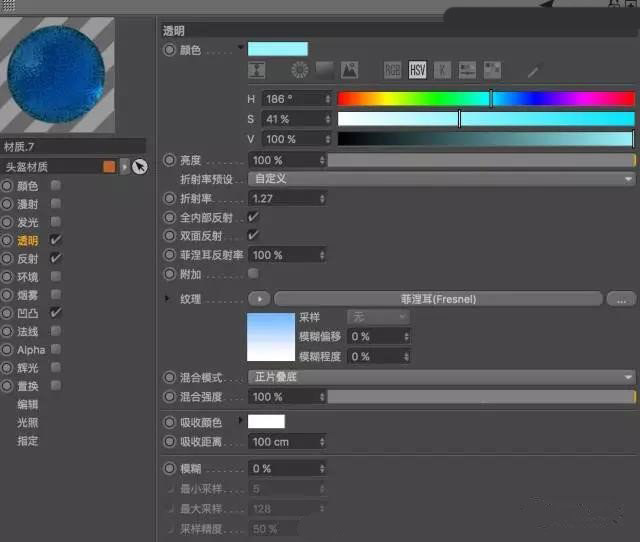Open the 采样 dropdown
Image resolution: width=640 pixels, height=542 pixels.
(x=378, y=317)
